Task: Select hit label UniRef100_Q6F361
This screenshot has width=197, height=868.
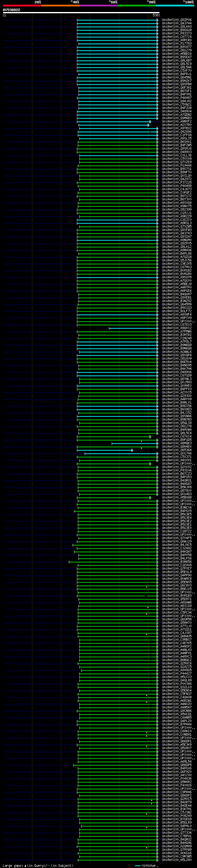Action: (177, 88)
